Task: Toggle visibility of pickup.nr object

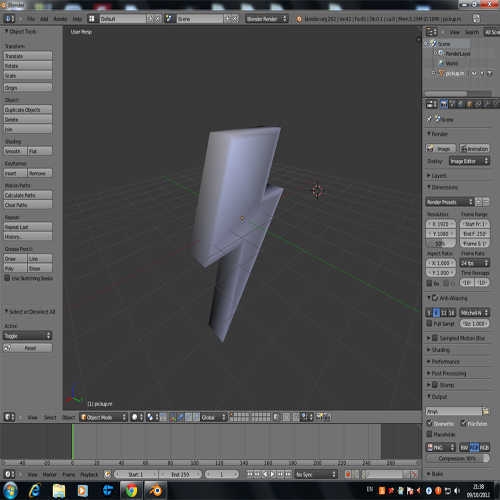Action: pos(474,74)
